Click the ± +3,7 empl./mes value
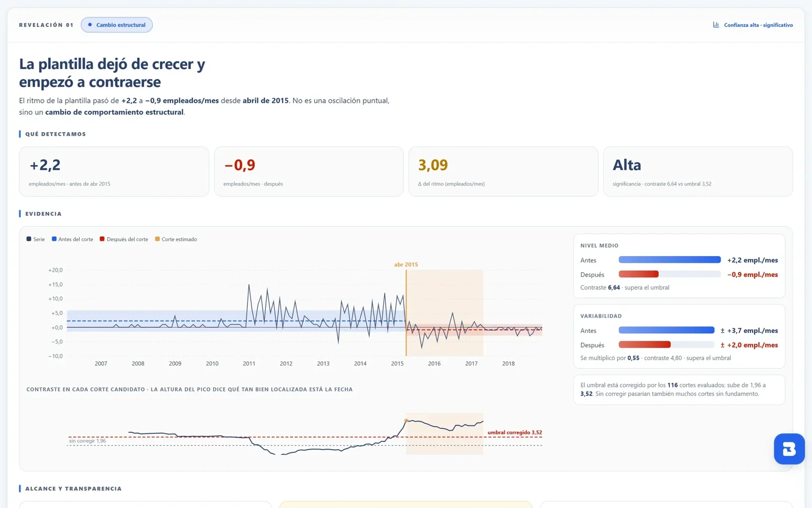This screenshot has height=508, width=812. (749, 331)
